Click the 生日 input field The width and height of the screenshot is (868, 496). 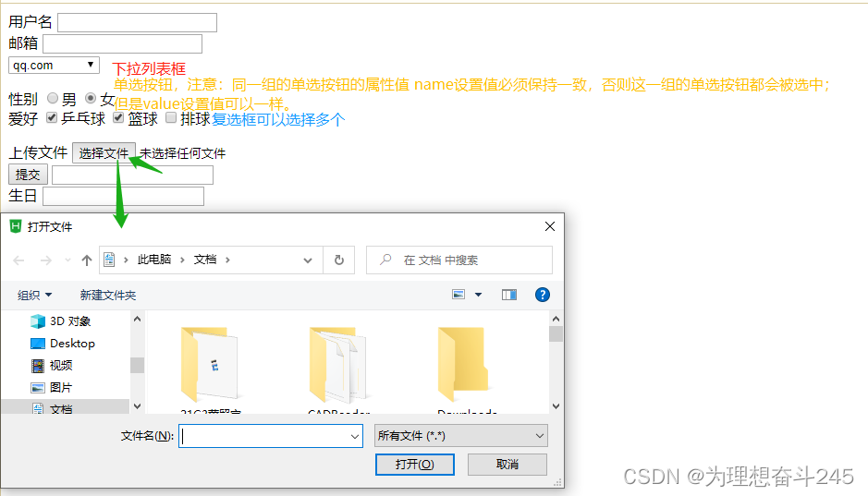coord(124,197)
